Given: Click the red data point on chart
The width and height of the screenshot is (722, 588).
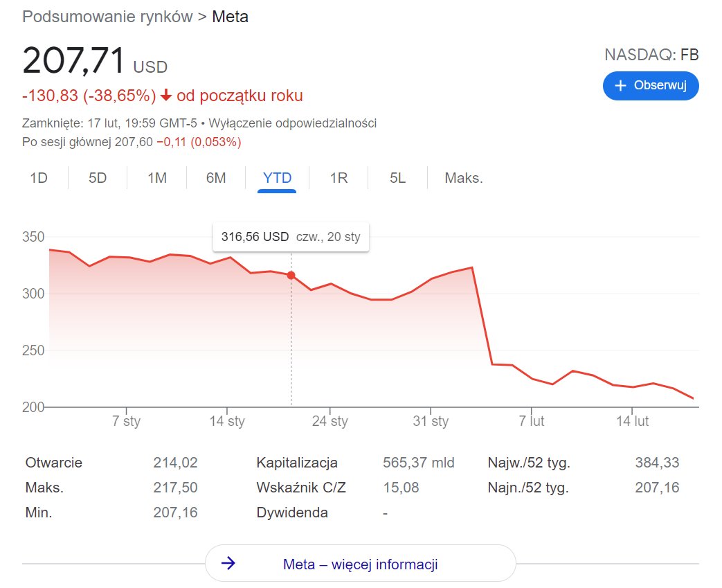Looking at the screenshot, I should click(x=291, y=276).
